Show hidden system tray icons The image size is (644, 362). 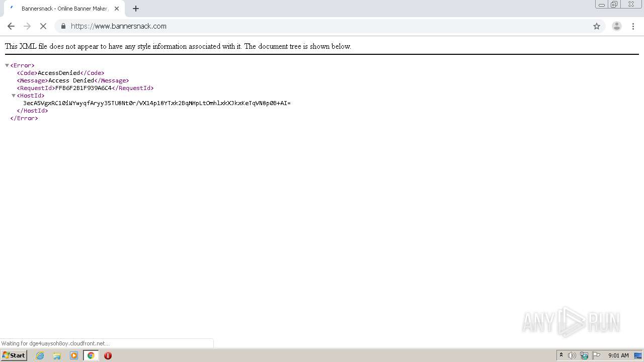tap(561, 355)
